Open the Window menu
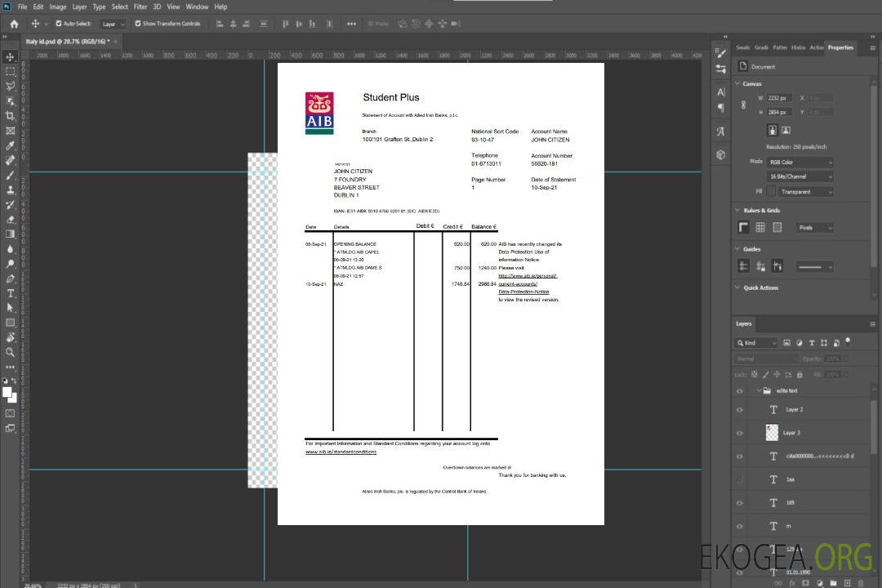Screen dimensions: 882x588 [197, 7]
